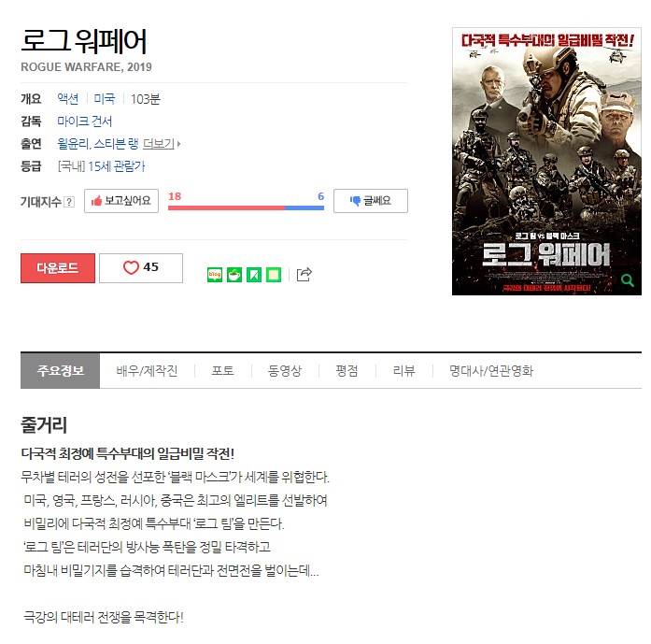
Task: Click the green bookmark share icon
Action: [254, 275]
